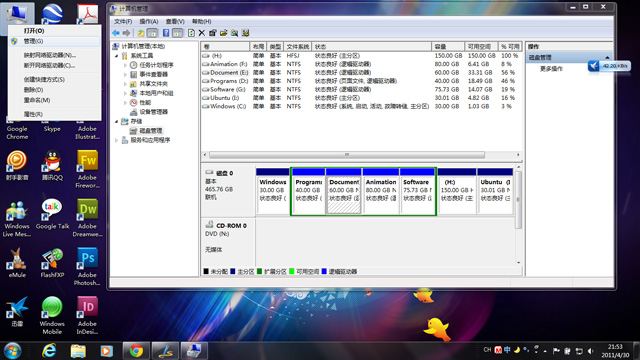This screenshot has height=360, width=640.
Task: Click the Up one level folder icon
Action: click(141, 33)
